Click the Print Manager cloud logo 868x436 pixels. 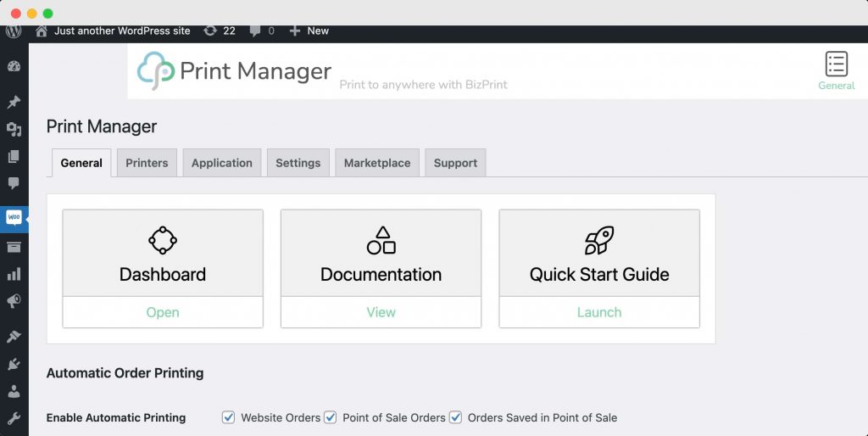point(156,71)
